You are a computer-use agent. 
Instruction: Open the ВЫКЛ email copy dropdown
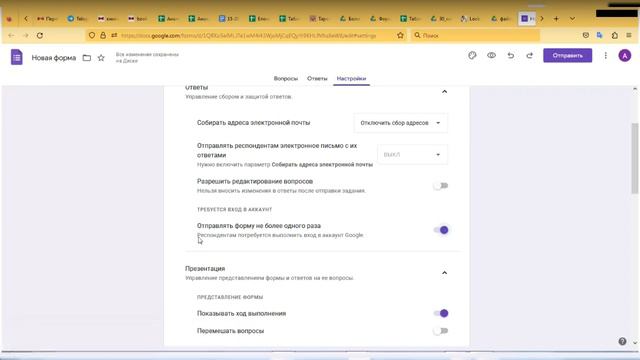(412, 155)
